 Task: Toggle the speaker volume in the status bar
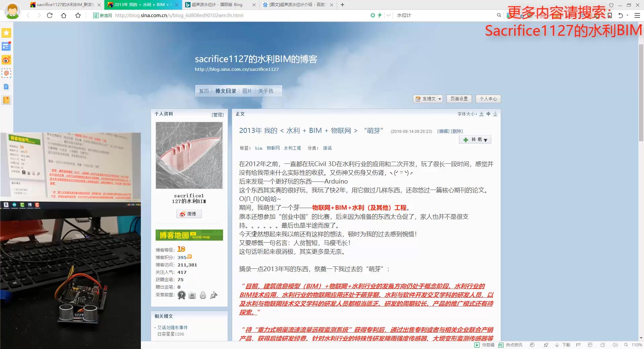pyautogui.click(x=615, y=345)
